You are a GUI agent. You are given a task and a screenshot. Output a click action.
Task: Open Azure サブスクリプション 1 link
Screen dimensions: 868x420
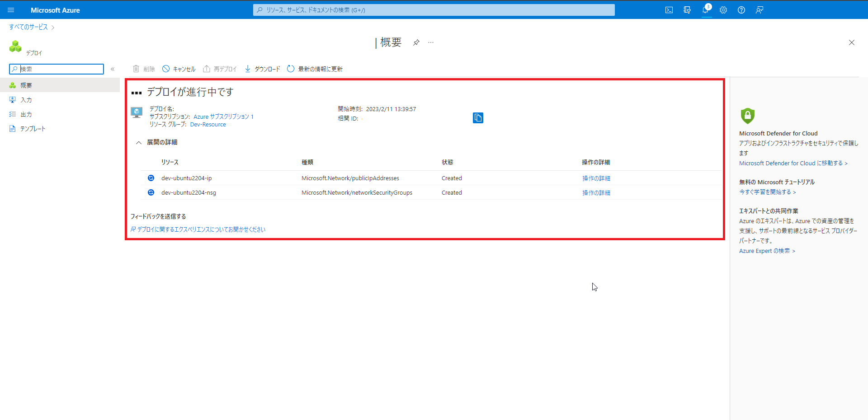click(x=223, y=117)
